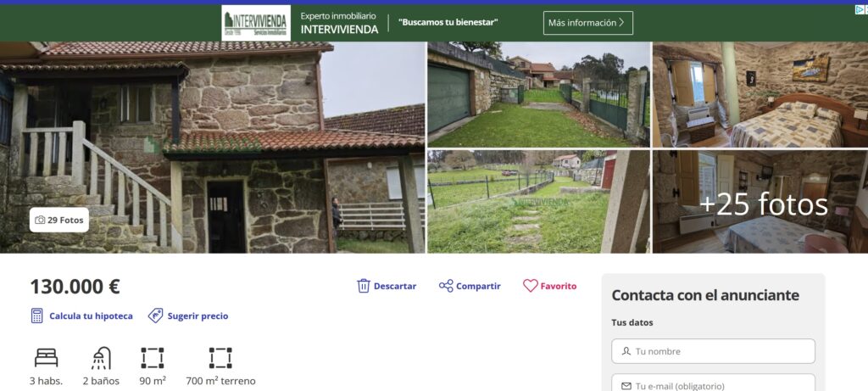The image size is (868, 391).
Task: Click the camera icon on 29 Fotos badge
Action: pyautogui.click(x=40, y=220)
